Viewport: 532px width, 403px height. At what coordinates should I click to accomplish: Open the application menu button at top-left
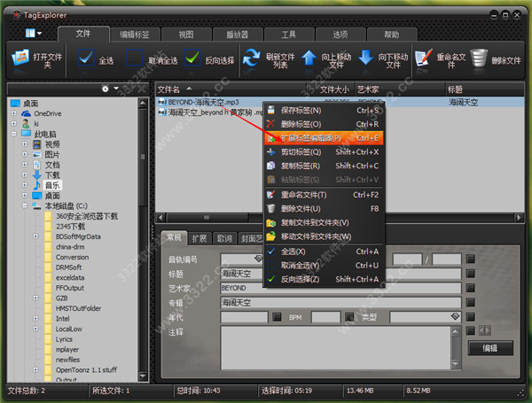click(x=34, y=34)
